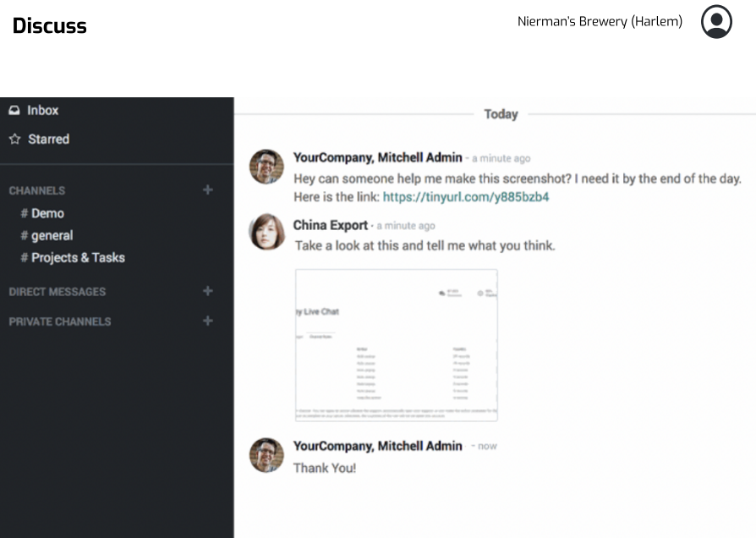Click the Starred star icon
756x538 pixels.
[15, 139]
